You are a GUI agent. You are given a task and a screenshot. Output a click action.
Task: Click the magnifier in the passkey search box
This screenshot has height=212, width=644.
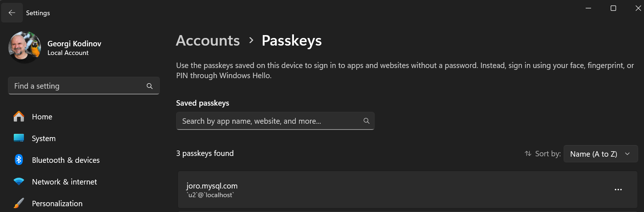[366, 120]
